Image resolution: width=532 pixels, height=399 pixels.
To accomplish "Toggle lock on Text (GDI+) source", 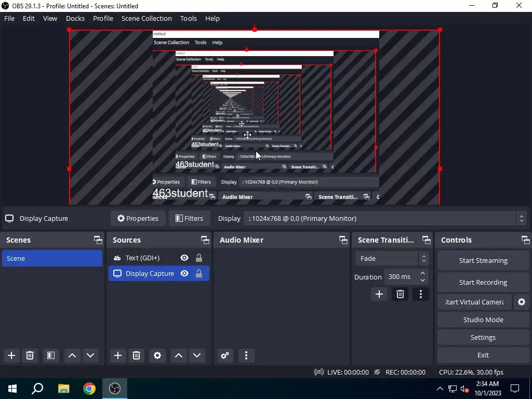I will [x=199, y=258].
